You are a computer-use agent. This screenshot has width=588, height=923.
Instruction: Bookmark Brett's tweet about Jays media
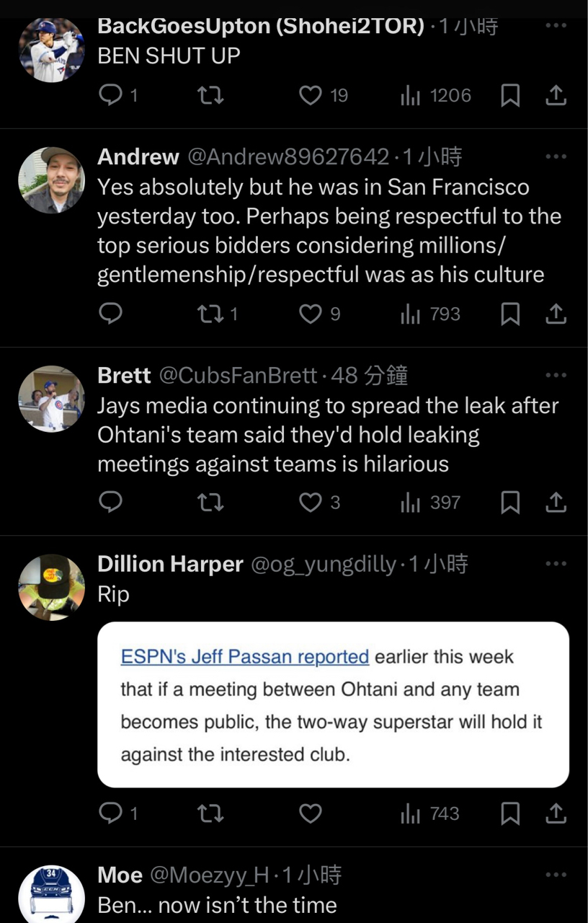click(510, 503)
